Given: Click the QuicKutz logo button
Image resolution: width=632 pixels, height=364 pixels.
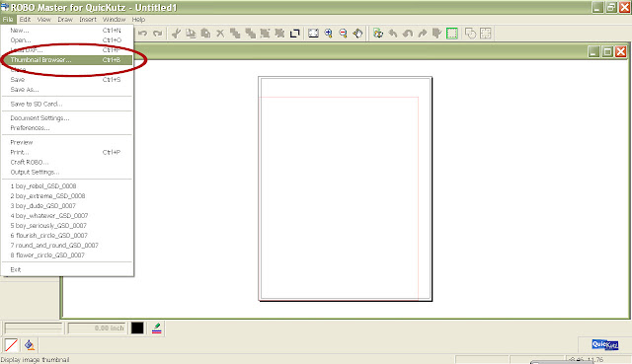Looking at the screenshot, I should click(604, 344).
